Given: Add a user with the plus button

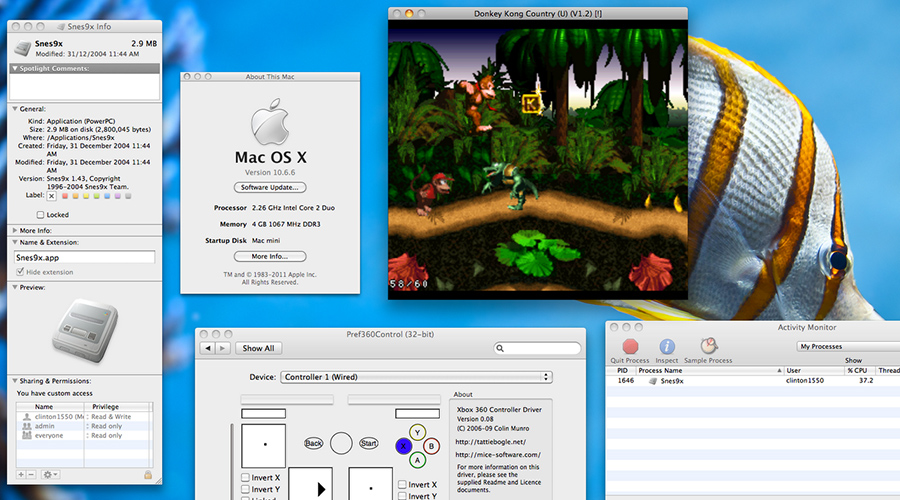Looking at the screenshot, I should [x=21, y=475].
